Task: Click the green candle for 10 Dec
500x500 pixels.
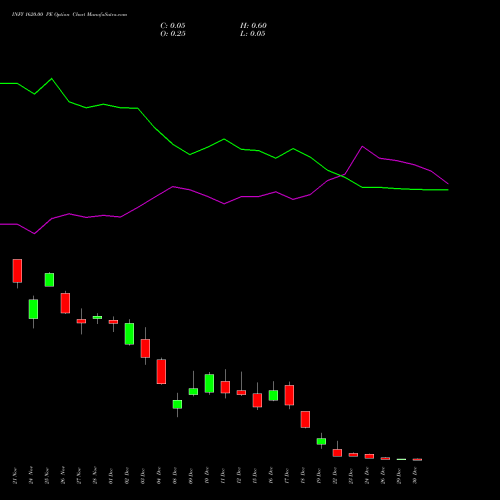Action: [209, 383]
